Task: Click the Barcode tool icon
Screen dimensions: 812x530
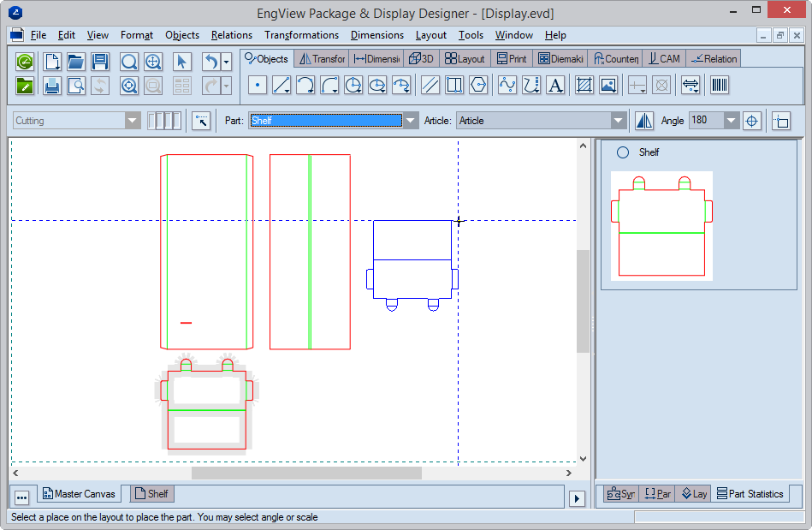Action: point(720,86)
